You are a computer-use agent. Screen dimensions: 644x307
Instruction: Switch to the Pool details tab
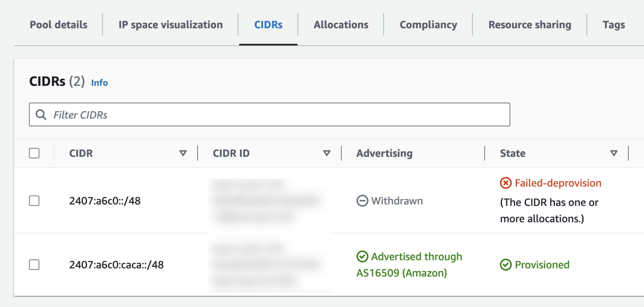[x=59, y=25]
